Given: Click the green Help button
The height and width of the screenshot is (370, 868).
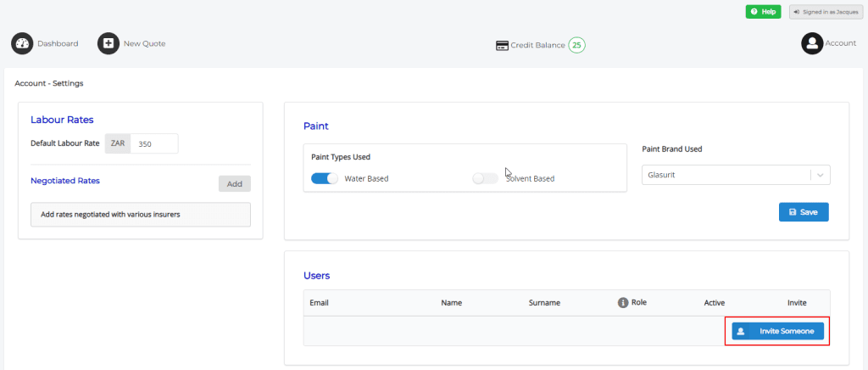Looking at the screenshot, I should (763, 12).
